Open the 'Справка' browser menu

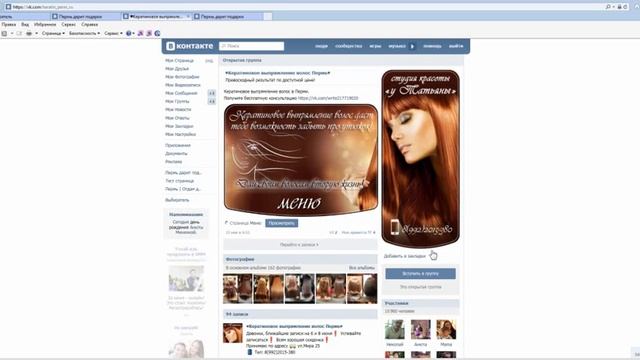tap(89, 24)
